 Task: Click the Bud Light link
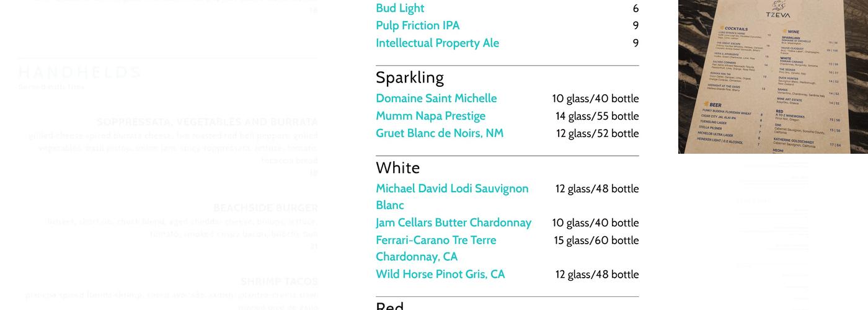coord(400,8)
